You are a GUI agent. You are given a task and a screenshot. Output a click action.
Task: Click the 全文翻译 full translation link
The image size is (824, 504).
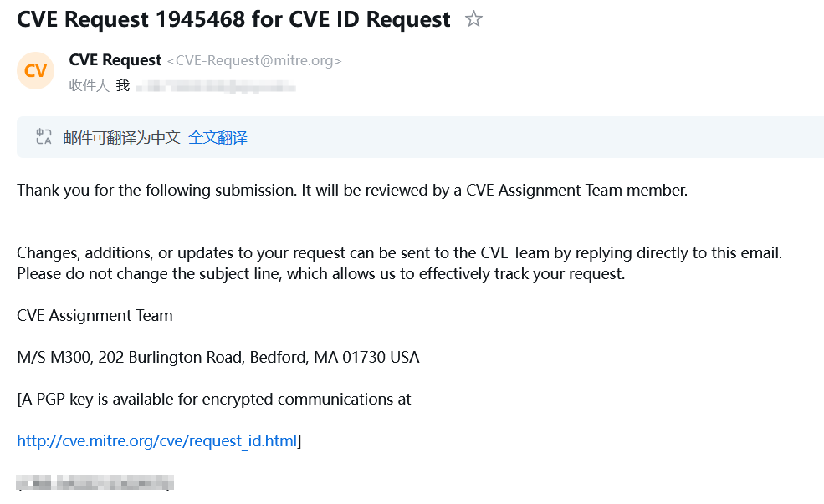(218, 138)
